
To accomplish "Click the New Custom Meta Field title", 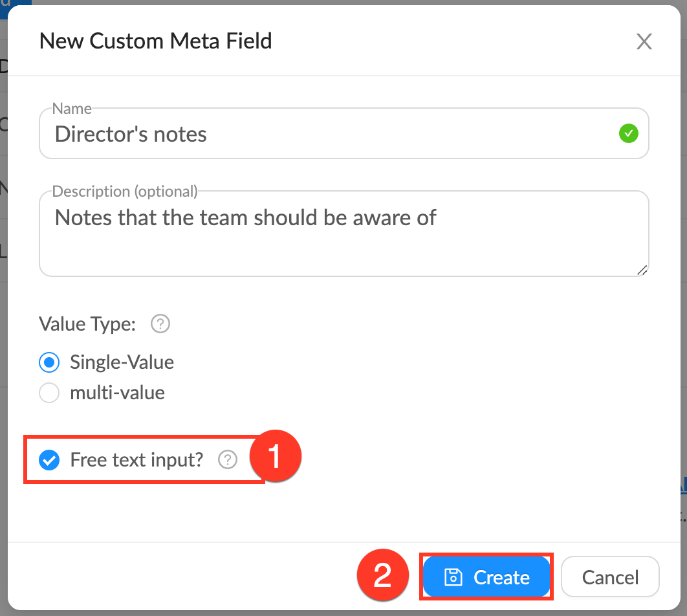I will pyautogui.click(x=155, y=41).
